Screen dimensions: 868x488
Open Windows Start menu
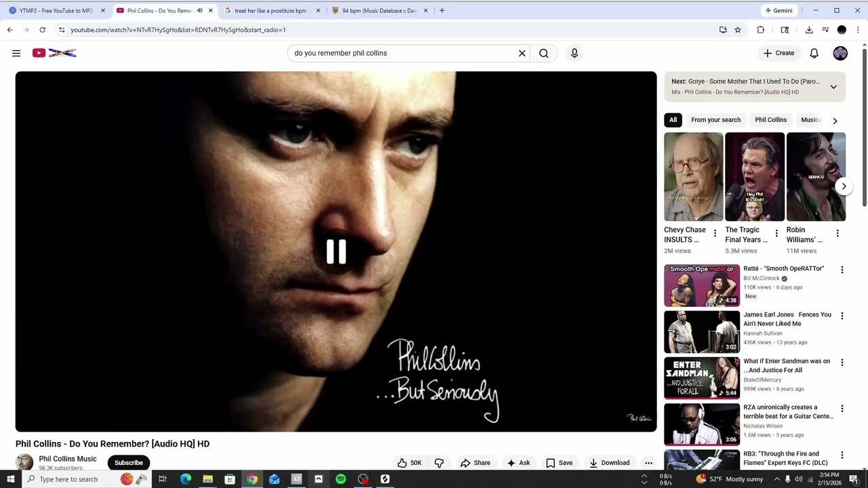tap(10, 479)
